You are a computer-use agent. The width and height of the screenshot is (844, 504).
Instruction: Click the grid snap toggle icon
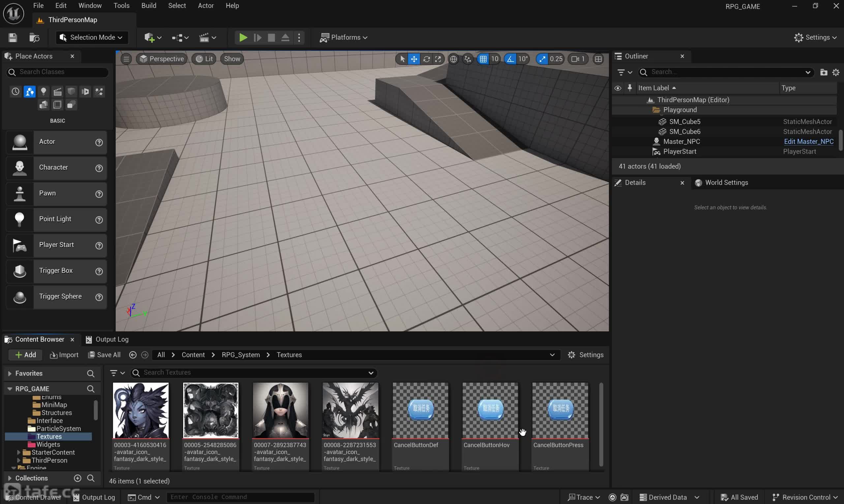tap(483, 59)
